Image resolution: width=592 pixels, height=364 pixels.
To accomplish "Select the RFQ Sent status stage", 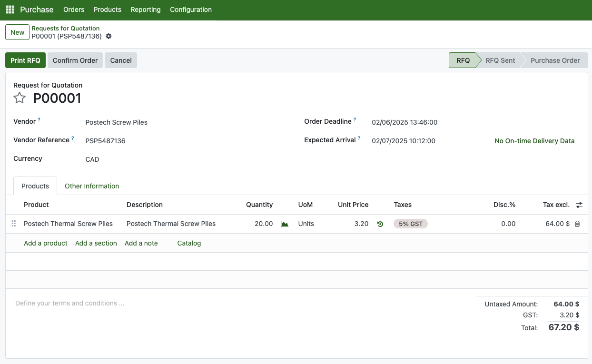I will 500,60.
